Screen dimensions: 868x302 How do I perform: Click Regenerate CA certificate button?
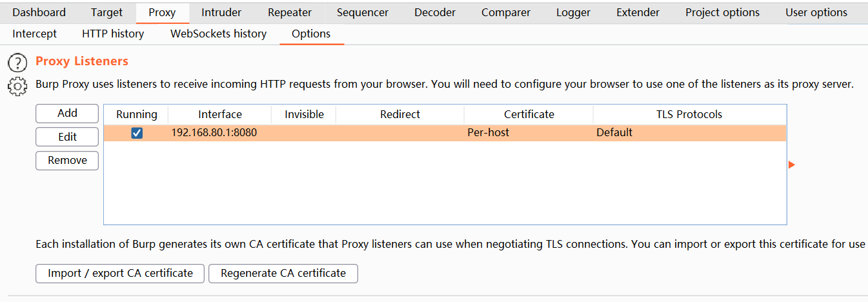tap(283, 274)
